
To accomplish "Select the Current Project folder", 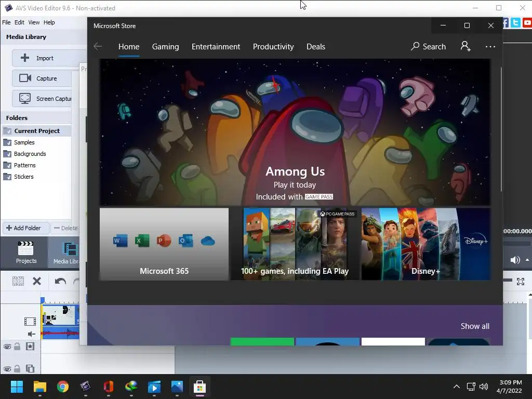I will [36, 131].
